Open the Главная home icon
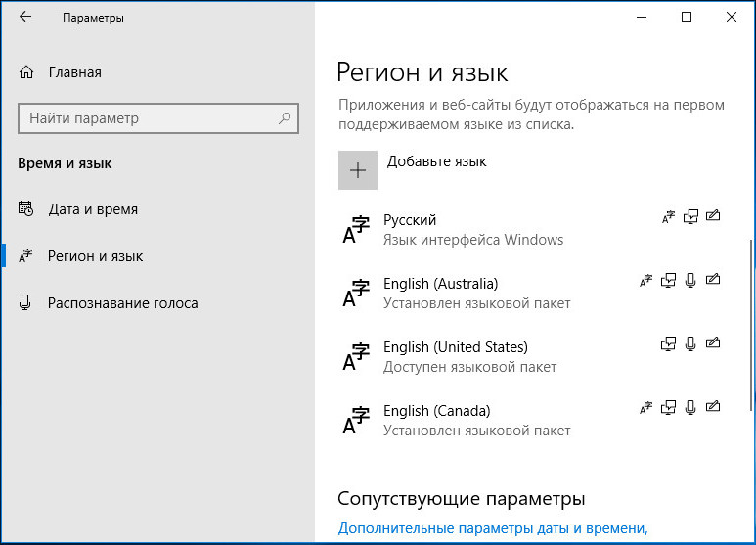The height and width of the screenshot is (545, 756). [x=26, y=72]
